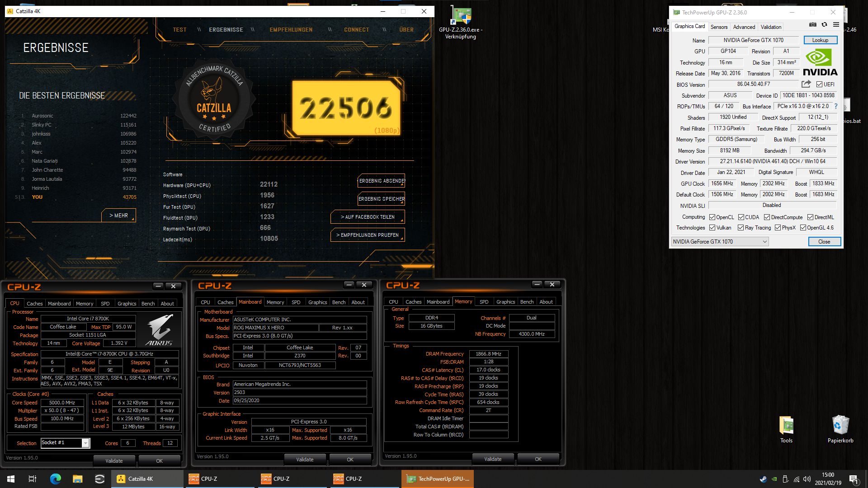Click the Catzilla certified badge logo
Image resolution: width=868 pixels, height=488 pixels.
214,99
